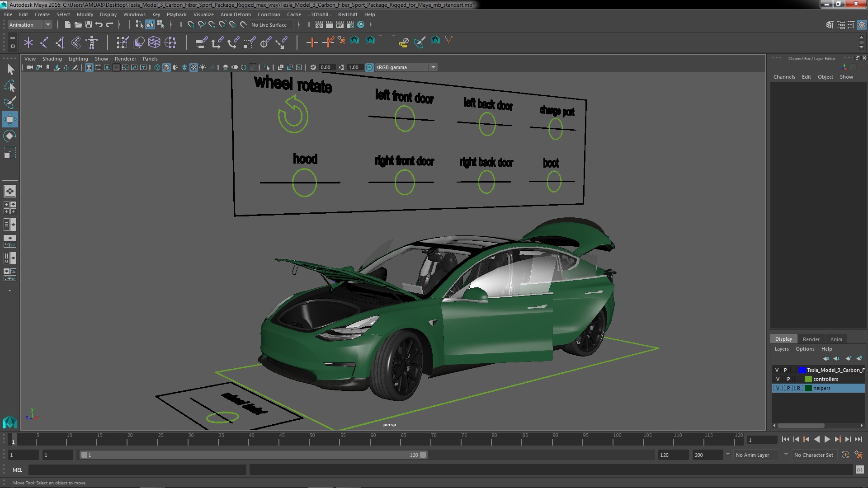Play the animation backward
Screen dimensions: 868x488
pos(816,439)
